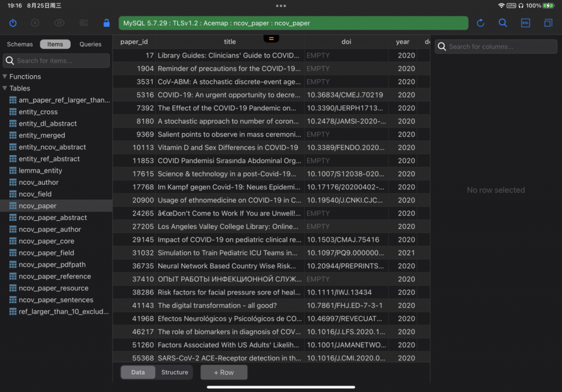
Task: Click the Search for items field
Action: 60,61
